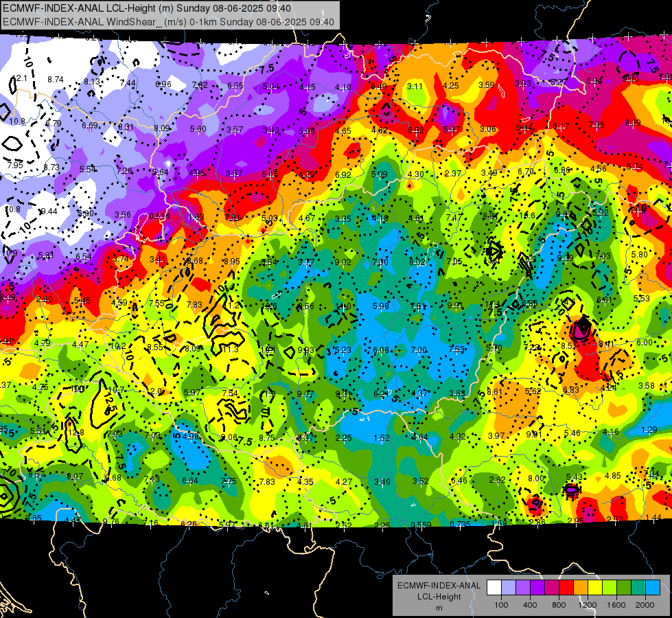672x618 pixels.
Task: Click the legend tick label 1200
Action: click(x=588, y=605)
